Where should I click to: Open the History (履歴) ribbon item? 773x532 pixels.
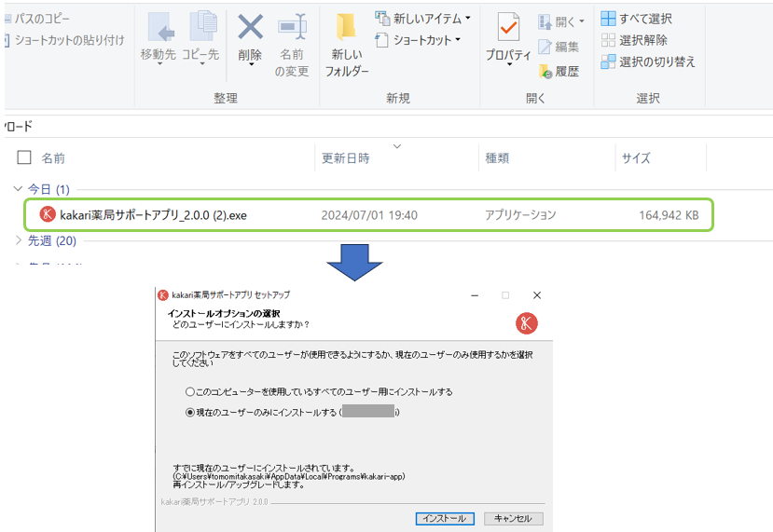coord(558,72)
